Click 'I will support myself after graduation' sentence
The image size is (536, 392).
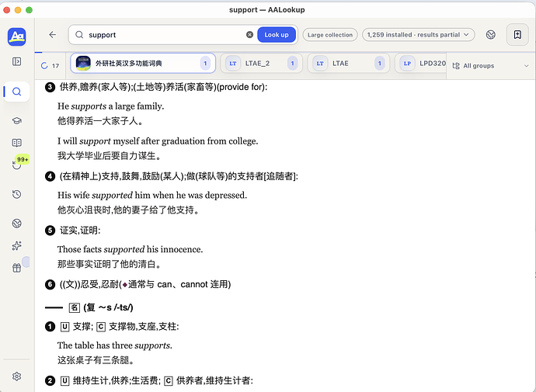158,141
